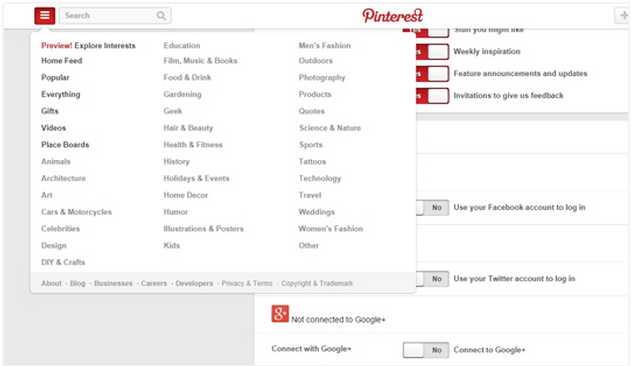Open the Quotes category

[311, 111]
